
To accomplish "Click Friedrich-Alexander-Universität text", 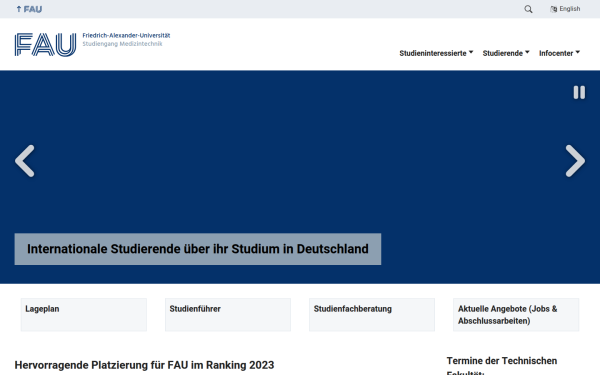I will pyautogui.click(x=126, y=36).
